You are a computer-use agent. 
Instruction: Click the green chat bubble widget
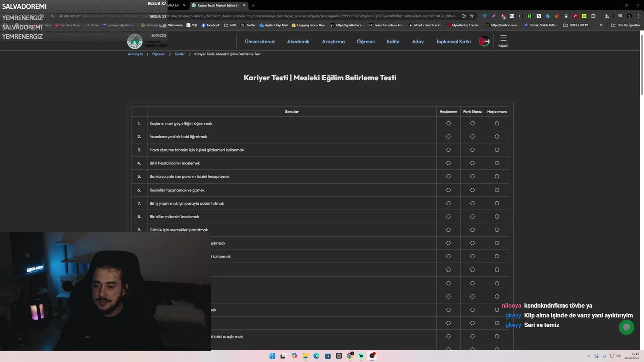coord(626,327)
